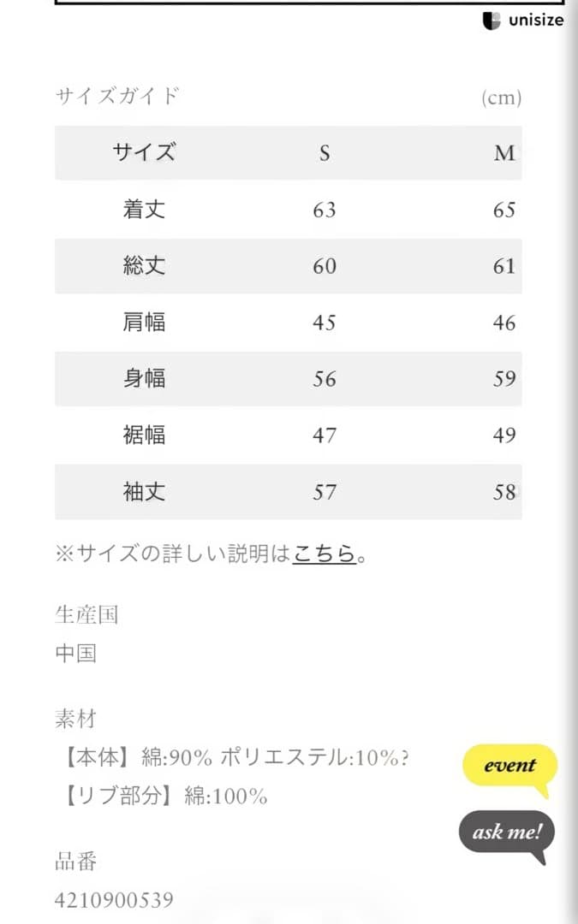Screen dimensions: 578x924
Task: Click the 肩幅 row label
Action: coord(144,323)
